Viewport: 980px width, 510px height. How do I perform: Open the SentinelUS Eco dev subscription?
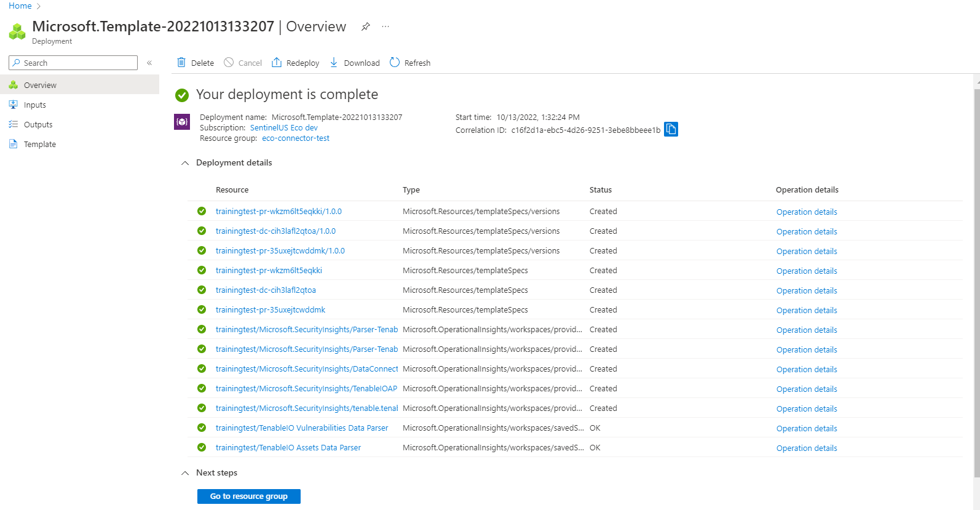pyautogui.click(x=284, y=128)
